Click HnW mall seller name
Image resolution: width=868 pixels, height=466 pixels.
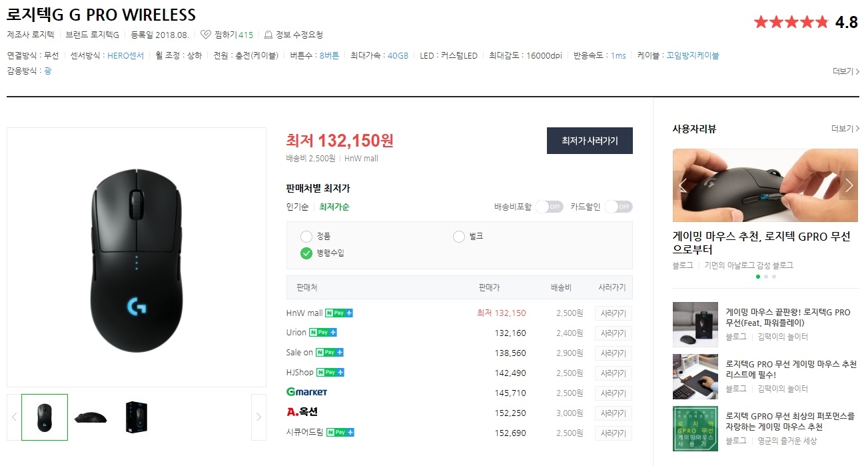point(304,313)
